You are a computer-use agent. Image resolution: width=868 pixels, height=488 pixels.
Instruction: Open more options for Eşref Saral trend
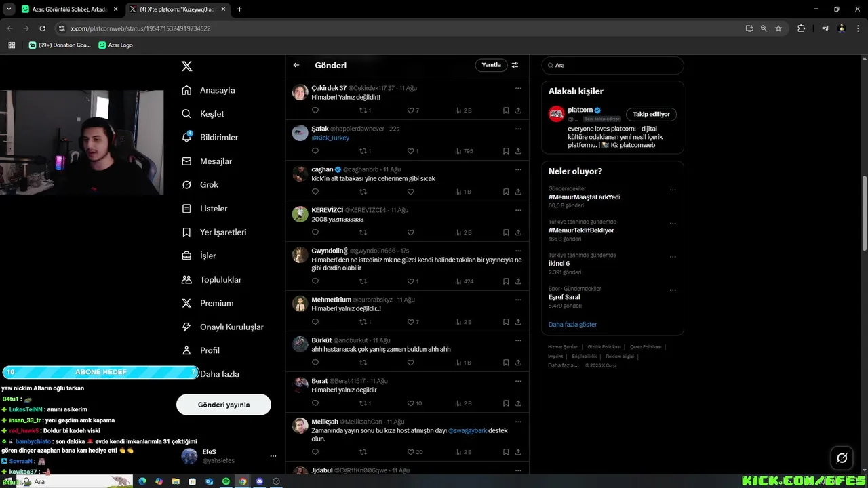tap(673, 290)
